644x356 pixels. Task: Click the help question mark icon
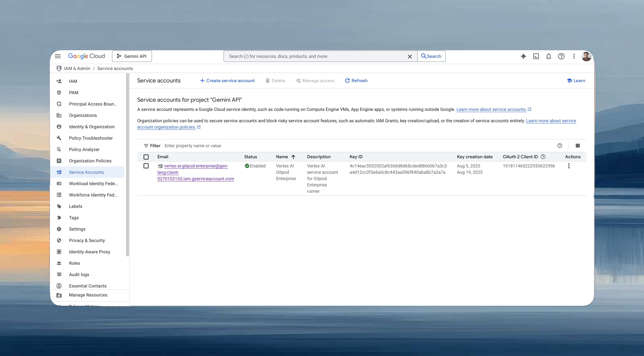[x=561, y=56]
